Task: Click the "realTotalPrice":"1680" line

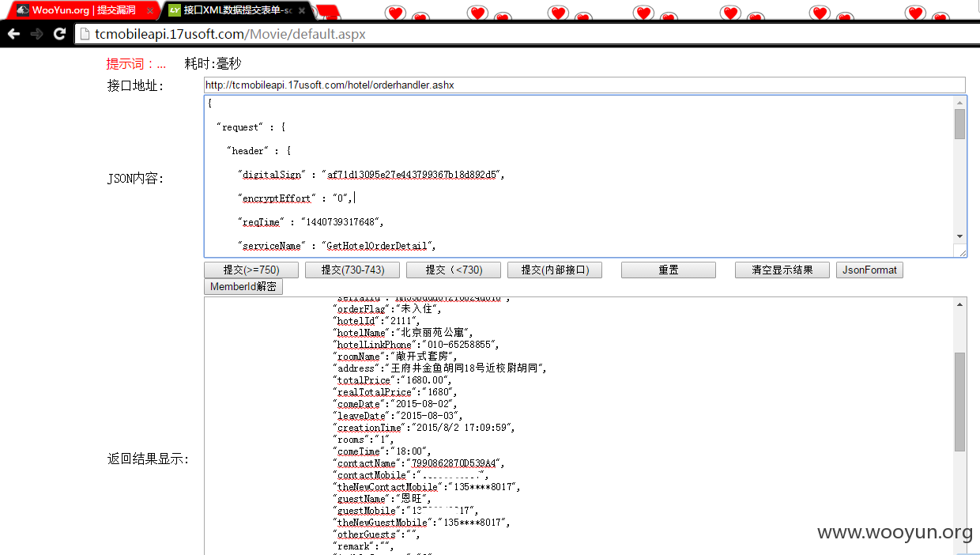Action: (395, 392)
